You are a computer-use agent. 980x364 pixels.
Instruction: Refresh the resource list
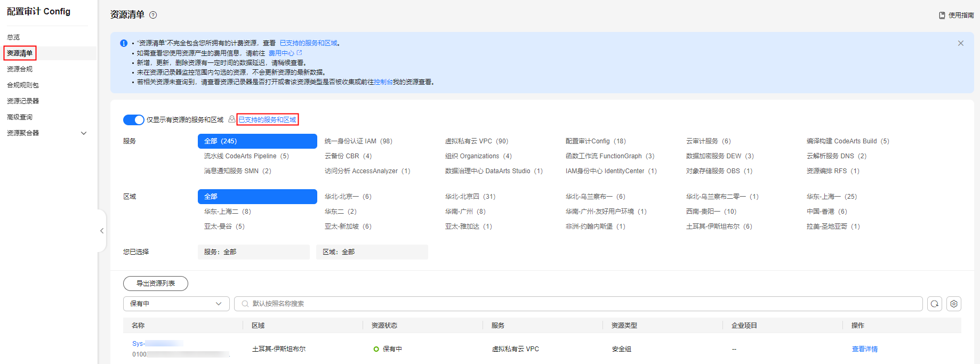[935, 304]
